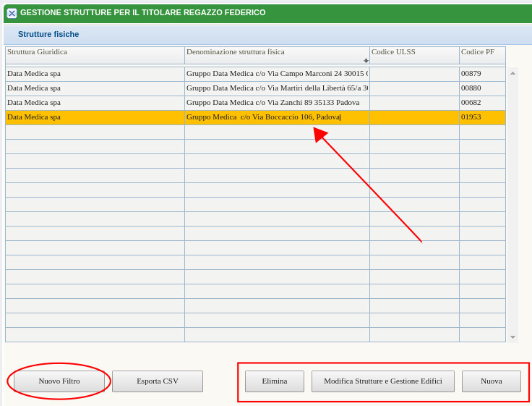Select the Via Martiri della Libertà row

(277, 88)
